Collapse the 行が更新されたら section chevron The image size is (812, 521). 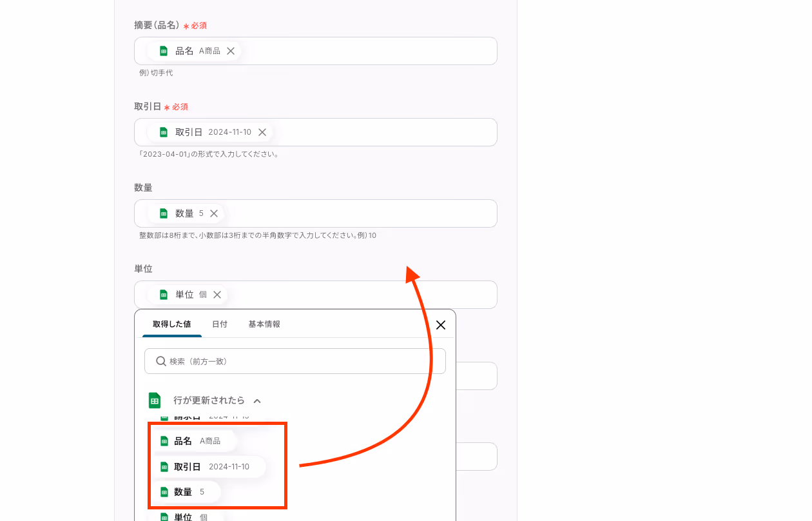pyautogui.click(x=257, y=401)
